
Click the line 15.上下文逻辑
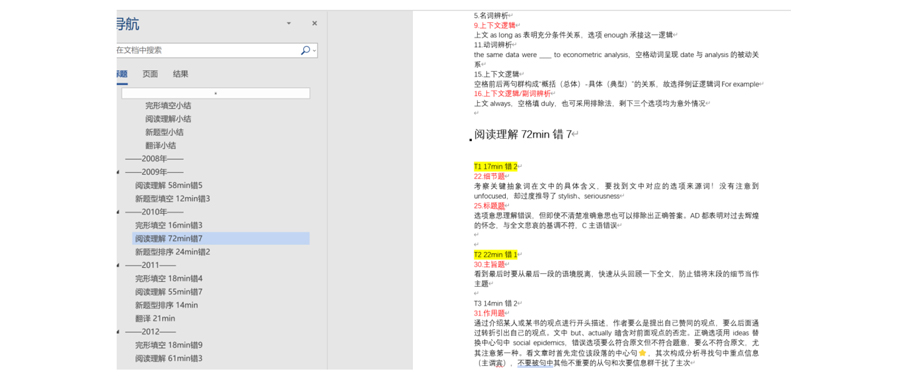pyautogui.click(x=496, y=74)
